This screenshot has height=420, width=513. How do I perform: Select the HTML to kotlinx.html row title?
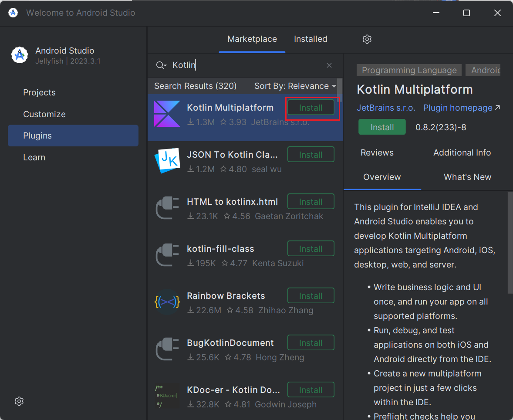232,202
